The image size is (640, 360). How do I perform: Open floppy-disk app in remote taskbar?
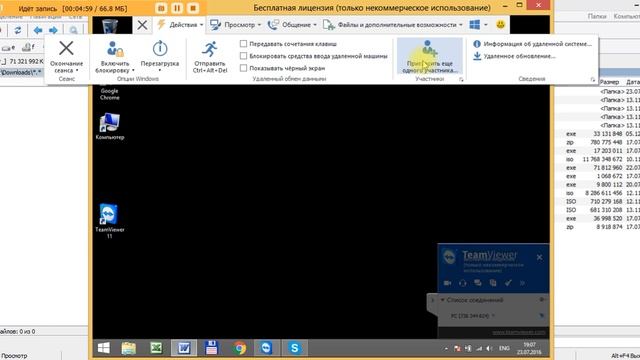(x=211, y=348)
